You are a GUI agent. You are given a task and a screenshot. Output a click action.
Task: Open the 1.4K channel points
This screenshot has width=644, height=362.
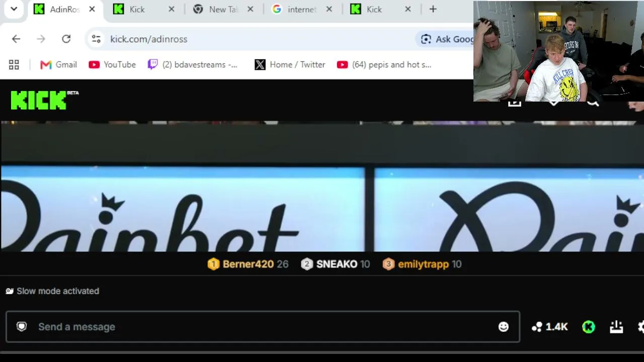tap(549, 327)
